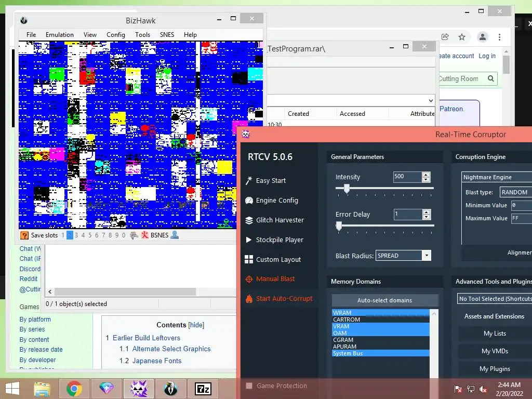Sort 7-Zip list by Created column
532x399 pixels.
click(x=298, y=114)
